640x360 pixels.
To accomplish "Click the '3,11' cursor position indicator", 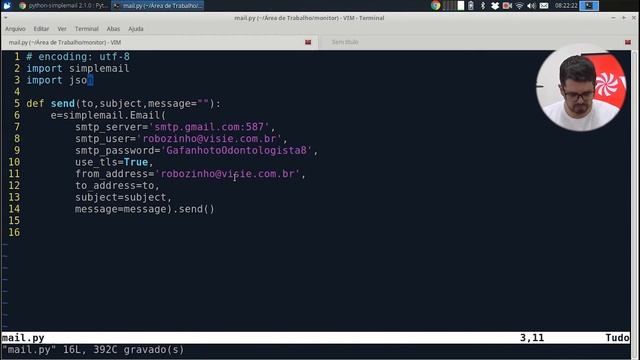I will (x=532, y=338).
